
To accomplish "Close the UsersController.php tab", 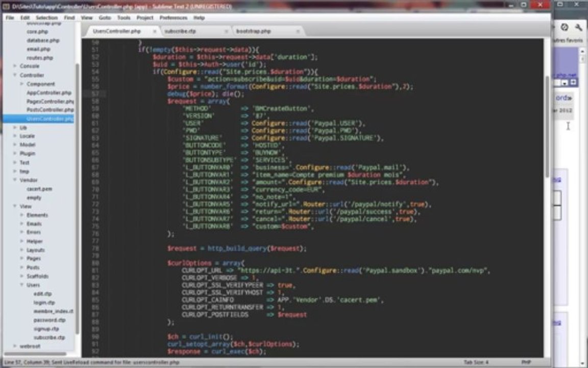I will coord(155,32).
